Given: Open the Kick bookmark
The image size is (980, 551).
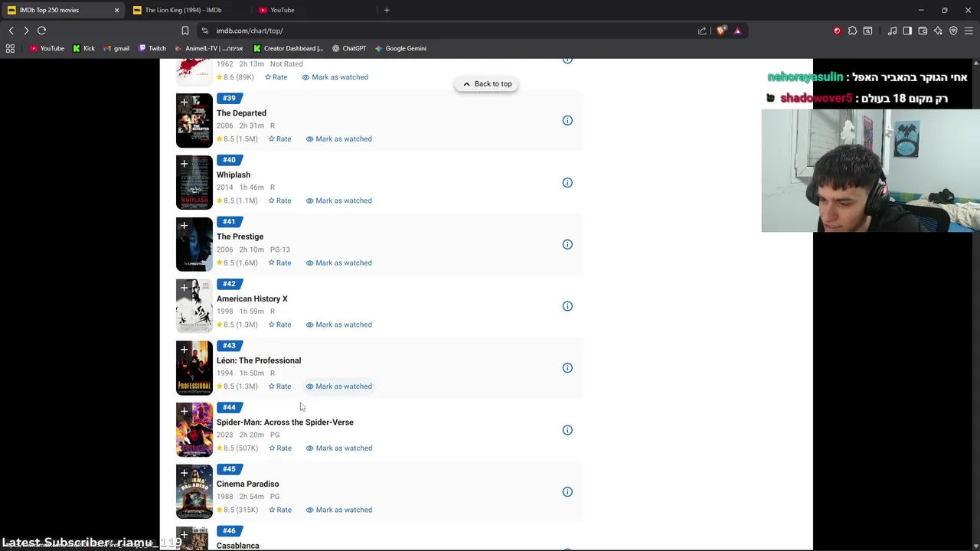Looking at the screenshot, I should (84, 48).
